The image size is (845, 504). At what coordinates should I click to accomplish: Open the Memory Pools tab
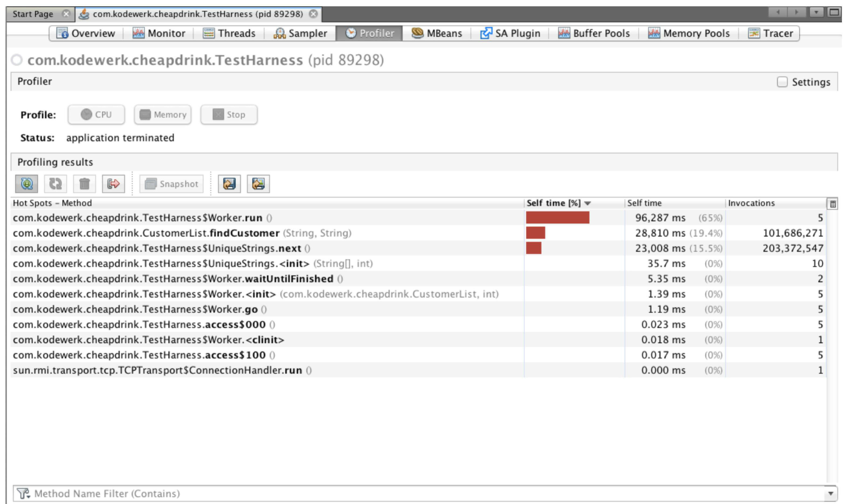point(689,33)
